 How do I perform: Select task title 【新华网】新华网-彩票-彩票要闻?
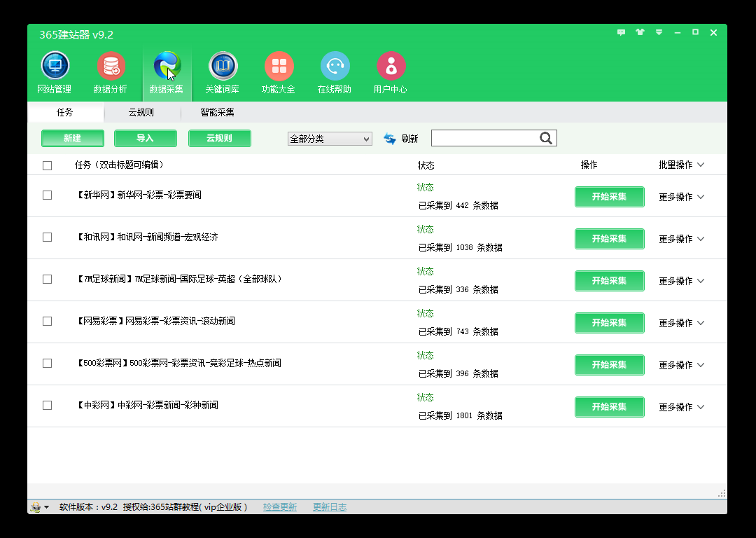coord(139,195)
